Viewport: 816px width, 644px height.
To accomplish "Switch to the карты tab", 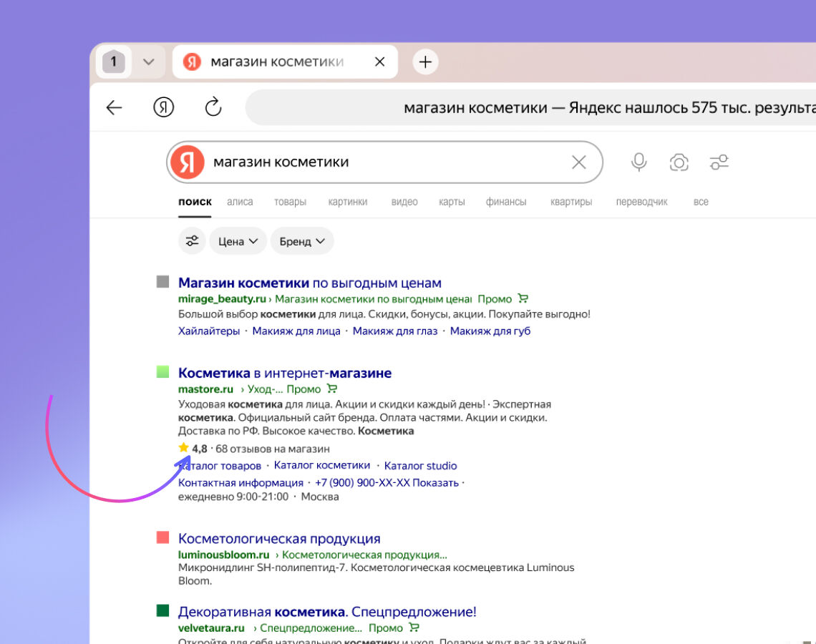I will pyautogui.click(x=452, y=202).
